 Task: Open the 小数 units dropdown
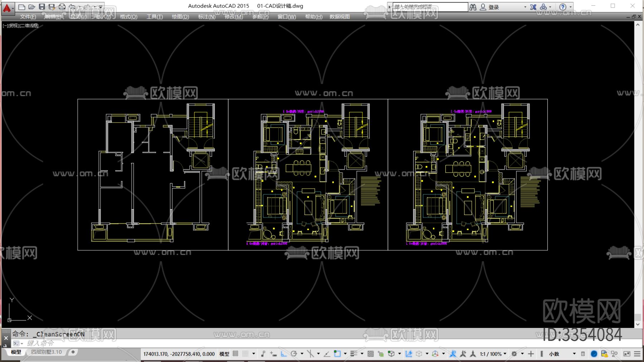tap(562, 354)
